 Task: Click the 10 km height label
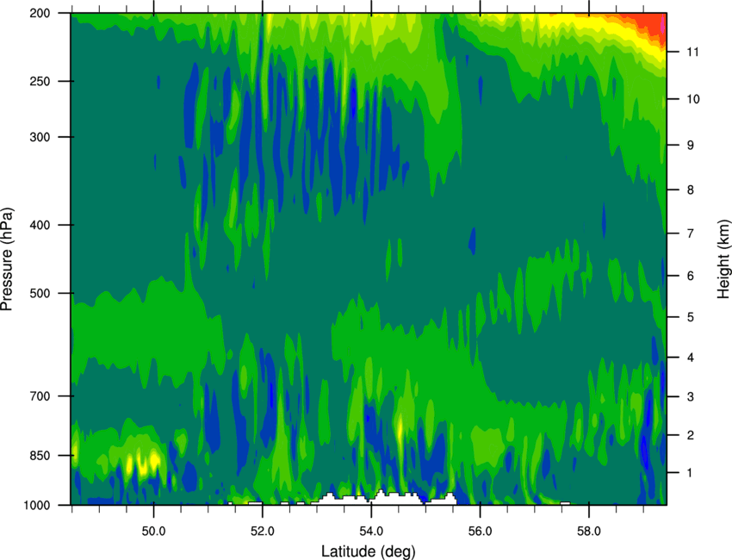click(692, 99)
